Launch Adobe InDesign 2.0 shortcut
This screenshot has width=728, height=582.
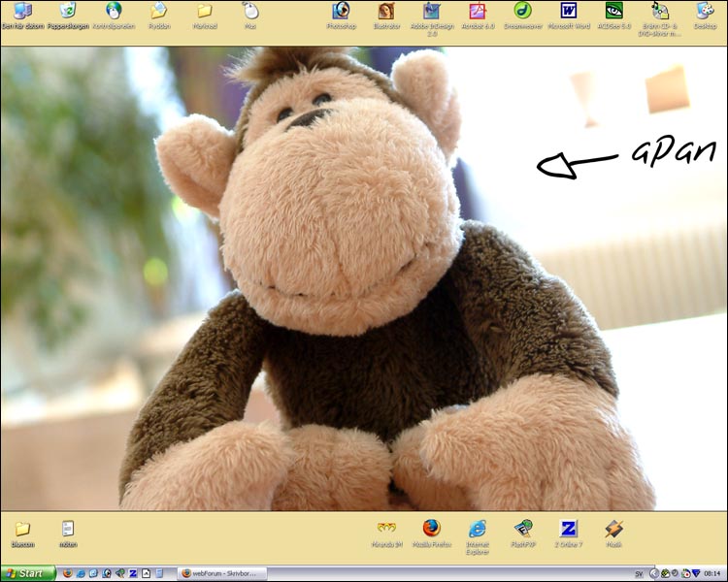pyautogui.click(x=432, y=11)
